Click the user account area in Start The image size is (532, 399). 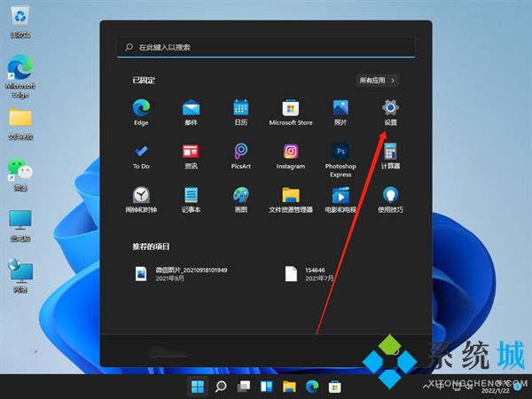click(169, 351)
